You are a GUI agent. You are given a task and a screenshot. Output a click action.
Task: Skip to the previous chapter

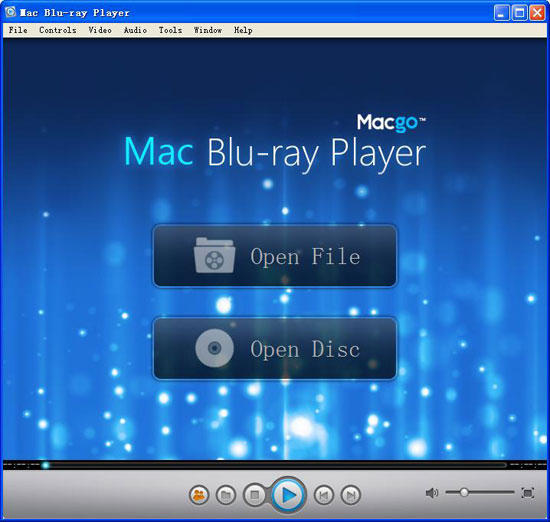323,495
